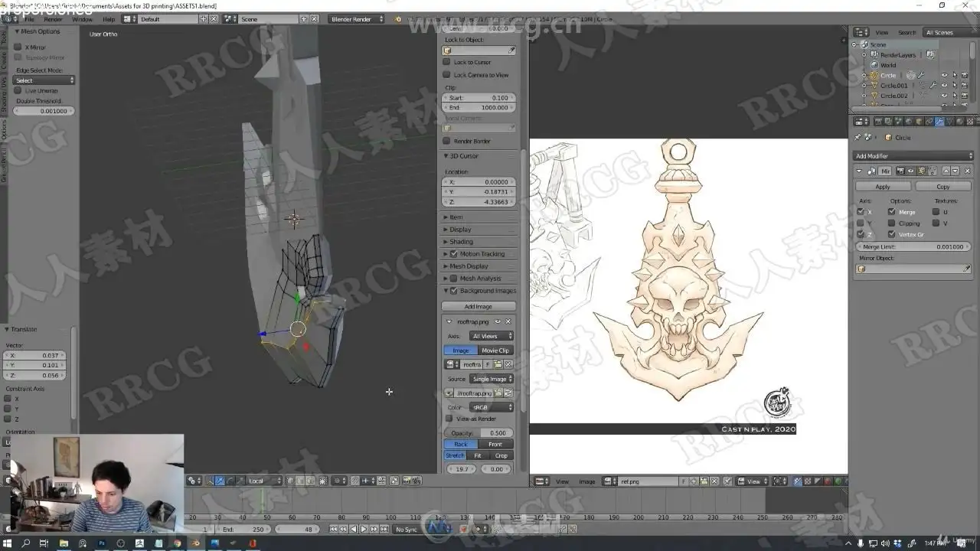Expand the Mesh Analysis panel
Viewport: 980px width, 551px height.
coord(480,279)
